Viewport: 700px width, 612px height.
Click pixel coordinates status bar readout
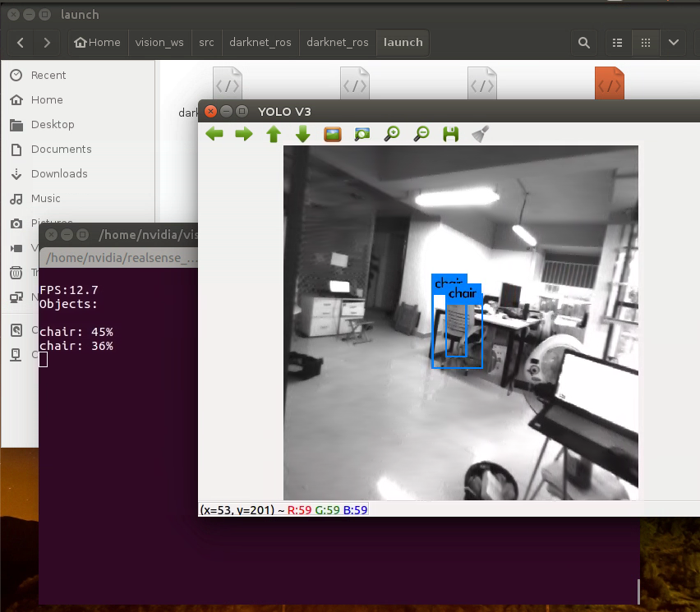[284, 510]
